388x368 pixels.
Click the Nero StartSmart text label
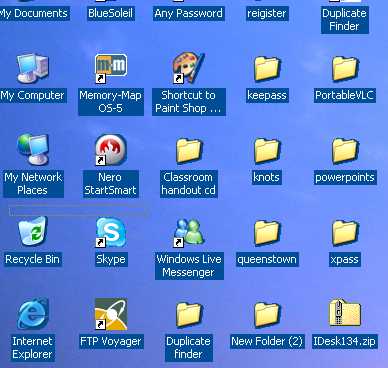110,184
